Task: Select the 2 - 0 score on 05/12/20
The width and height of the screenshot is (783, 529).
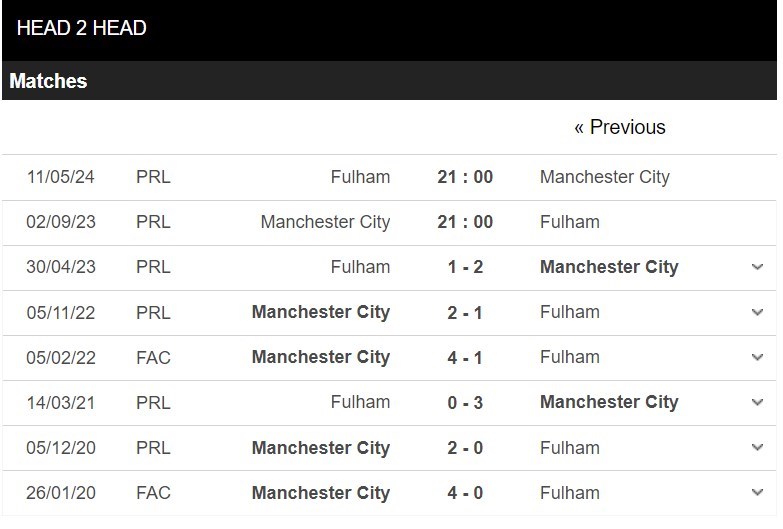Action: pyautogui.click(x=465, y=448)
